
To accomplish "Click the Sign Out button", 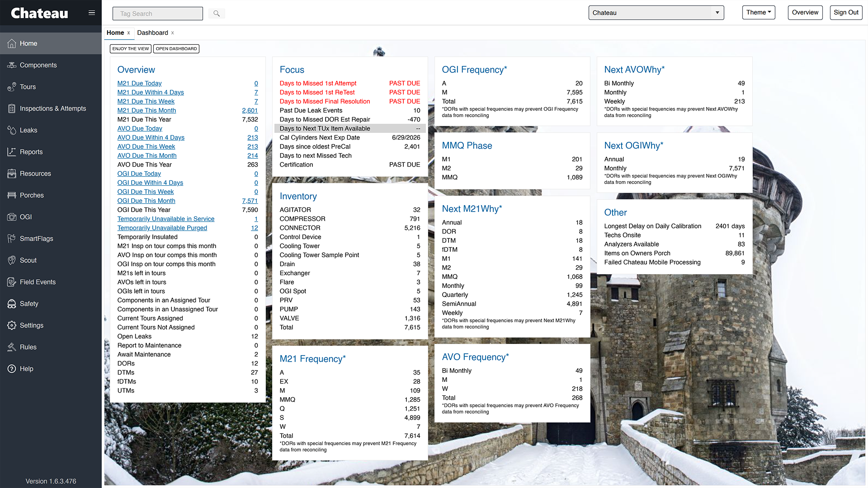I will click(x=845, y=13).
